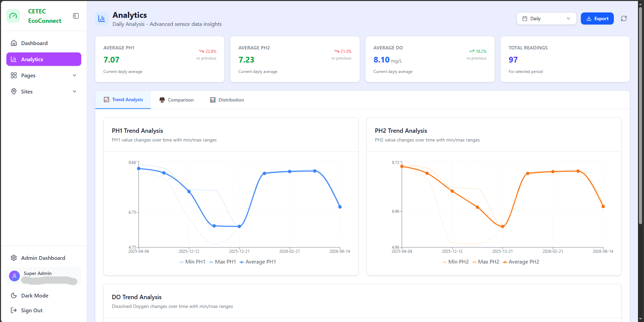Click the Average PH1 value 7.07
644x322 pixels.
[111, 60]
